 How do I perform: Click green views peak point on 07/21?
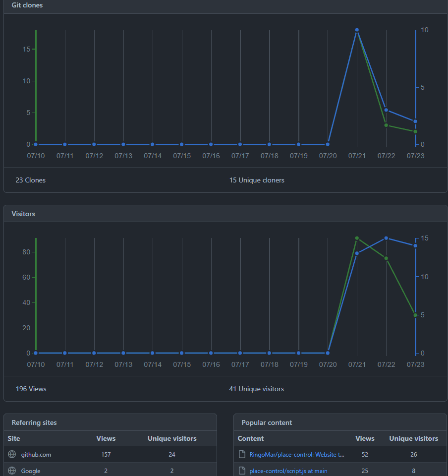(357, 238)
